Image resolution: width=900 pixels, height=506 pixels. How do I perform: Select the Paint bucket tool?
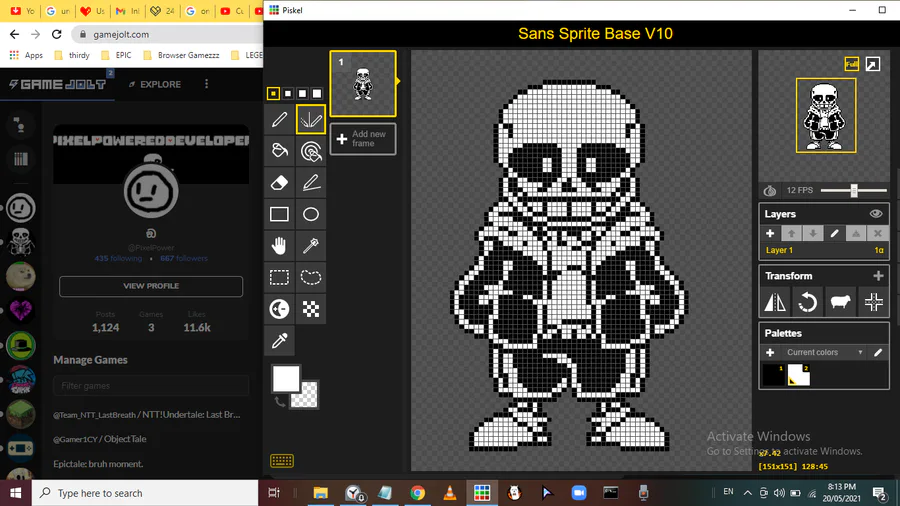point(280,151)
